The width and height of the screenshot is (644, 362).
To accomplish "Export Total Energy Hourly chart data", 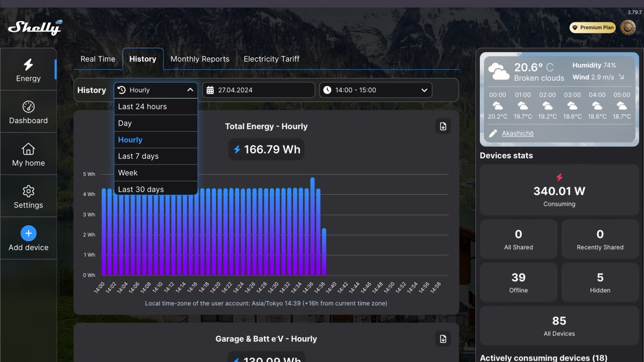I will (443, 127).
